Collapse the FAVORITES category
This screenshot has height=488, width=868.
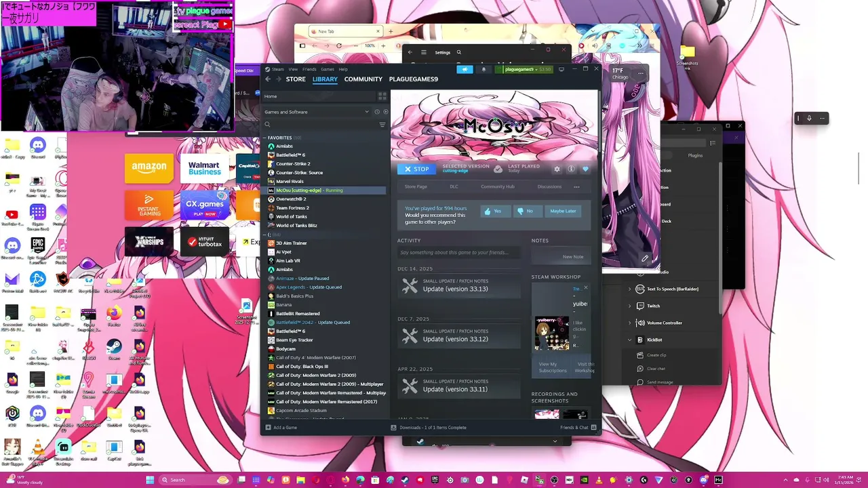click(265, 138)
